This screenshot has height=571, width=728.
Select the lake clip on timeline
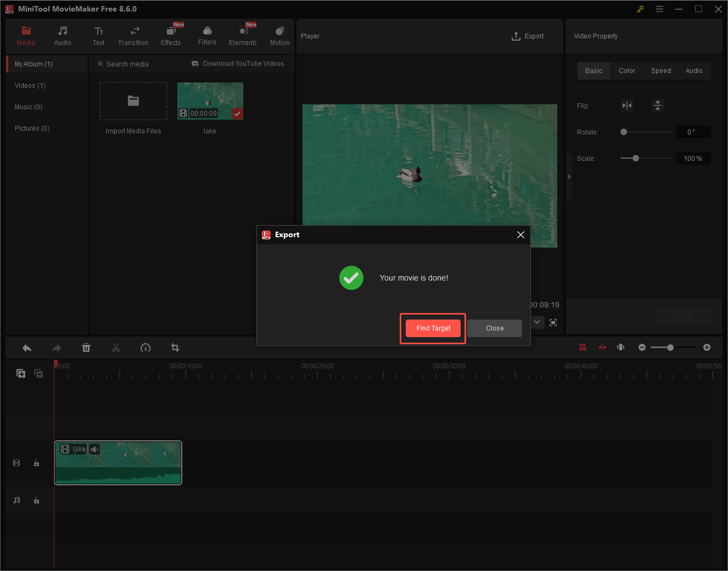(x=118, y=463)
